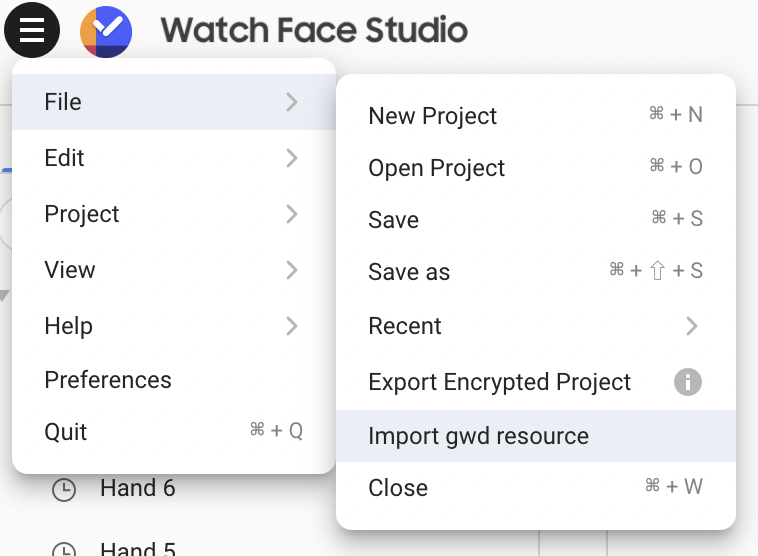The image size is (758, 556).
Task: Quit Watch Face Studio from menu
Action: coord(66,432)
